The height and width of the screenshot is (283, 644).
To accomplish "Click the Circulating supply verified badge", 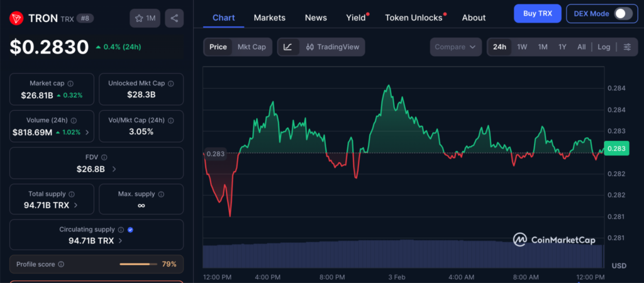I will pyautogui.click(x=130, y=230).
